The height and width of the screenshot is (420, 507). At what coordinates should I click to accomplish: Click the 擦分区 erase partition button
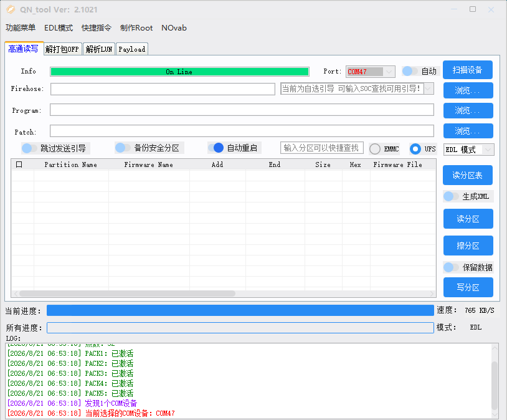468,246
